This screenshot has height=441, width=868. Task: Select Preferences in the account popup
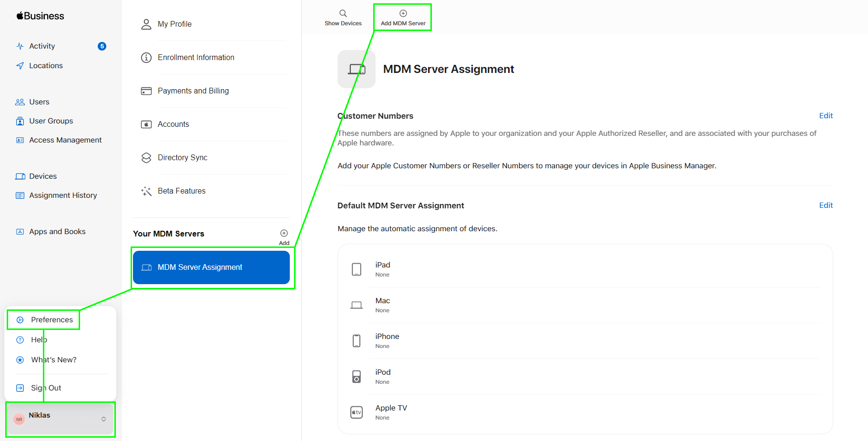pyautogui.click(x=51, y=320)
